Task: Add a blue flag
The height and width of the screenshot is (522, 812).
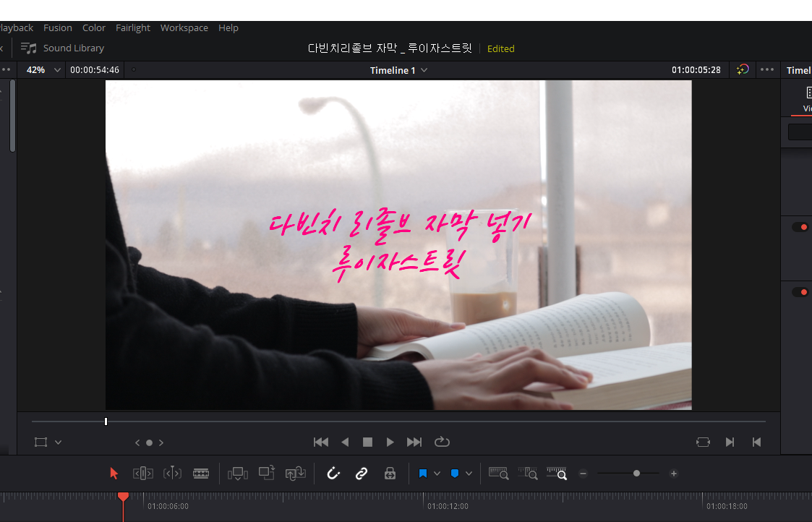Action: pyautogui.click(x=422, y=474)
